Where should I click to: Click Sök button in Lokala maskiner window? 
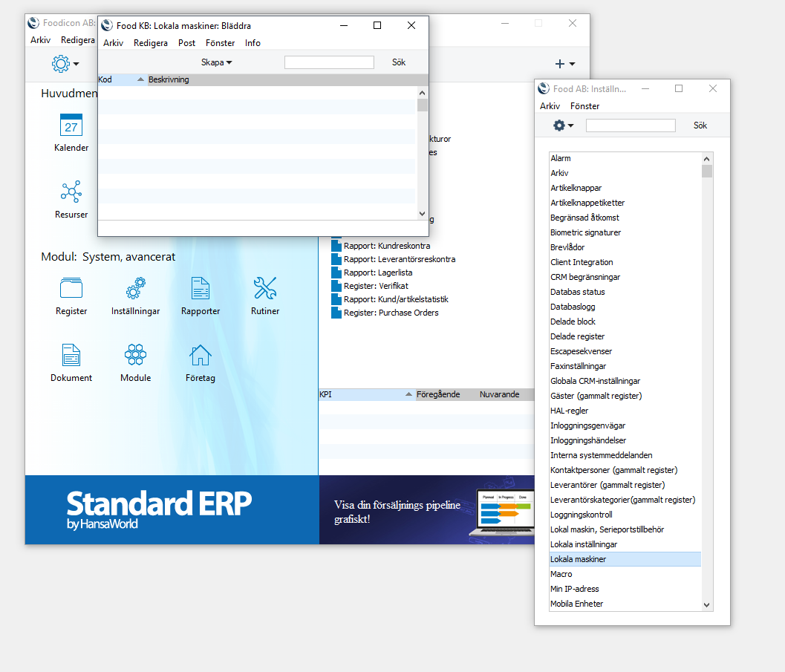[x=399, y=62]
